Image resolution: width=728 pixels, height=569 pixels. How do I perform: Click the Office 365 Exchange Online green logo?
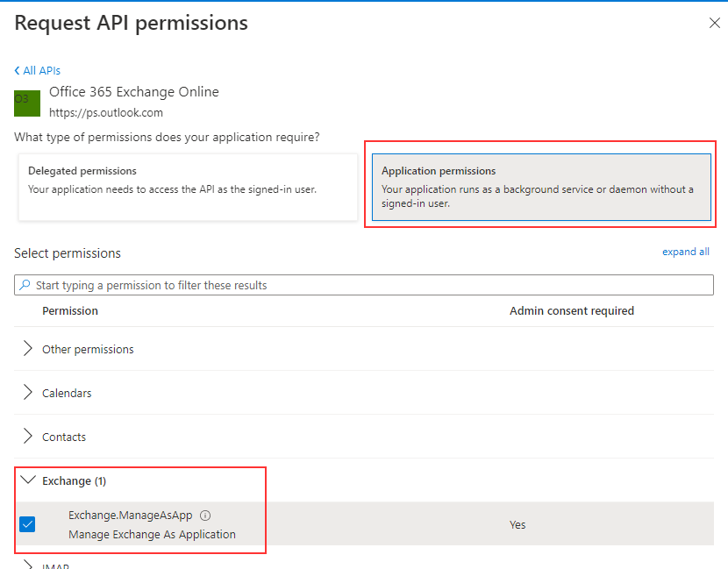tap(27, 103)
